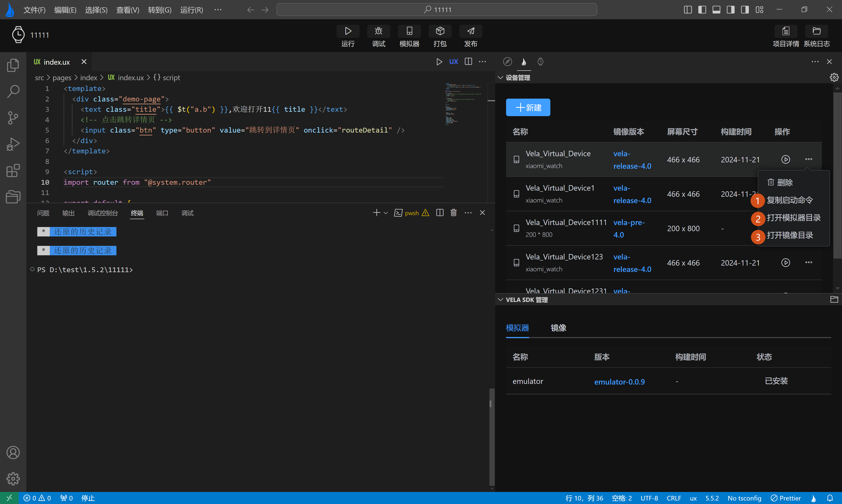Open Source Control in activity bar
842x504 pixels.
(13, 117)
